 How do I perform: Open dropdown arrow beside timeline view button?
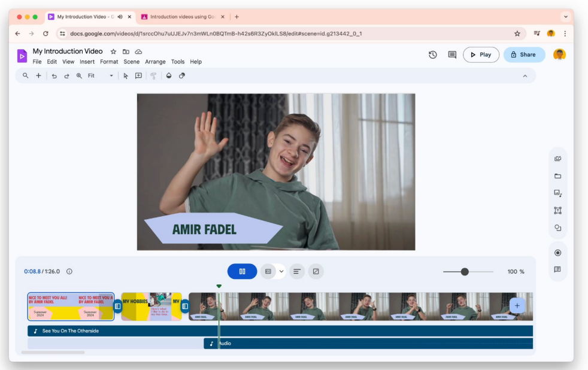(x=281, y=271)
